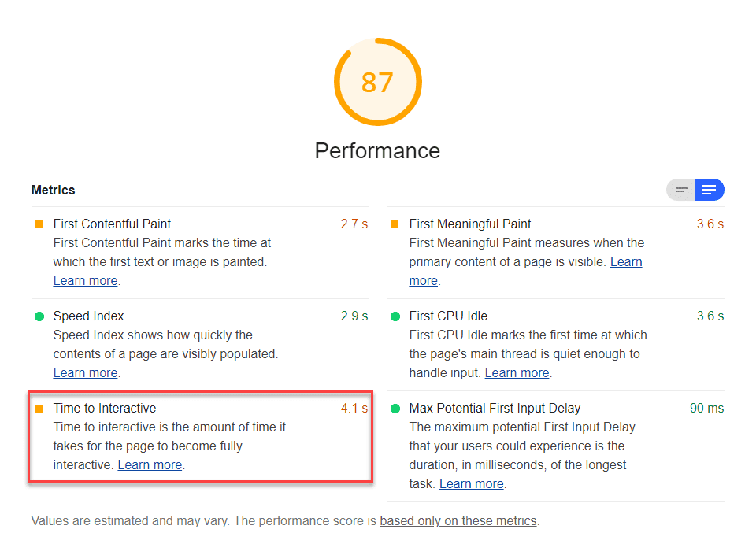Click the orange square beside First Meaningful Paint
Screen dimensions: 756x555
coord(395,224)
